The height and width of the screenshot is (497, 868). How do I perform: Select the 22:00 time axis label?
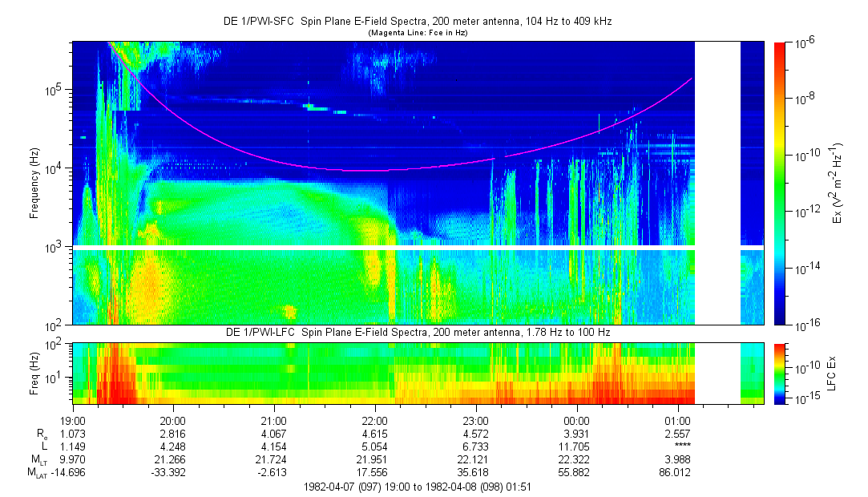[x=374, y=420]
